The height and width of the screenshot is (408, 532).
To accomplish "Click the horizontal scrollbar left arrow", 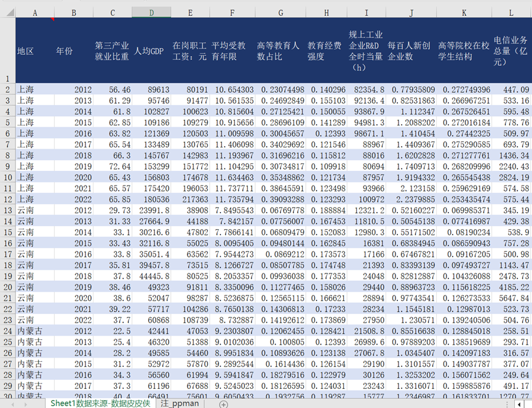I will 520,404.
